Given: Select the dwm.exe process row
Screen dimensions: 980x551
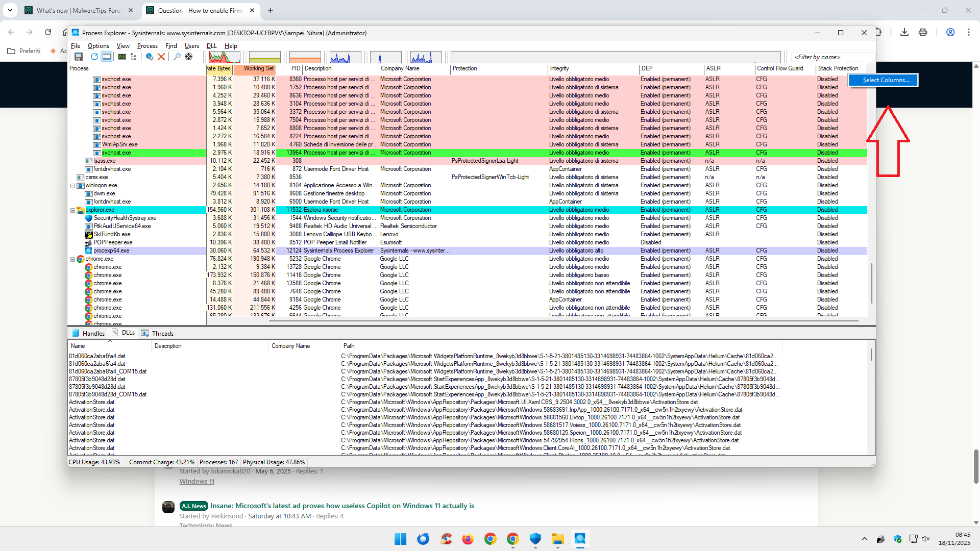Looking at the screenshot, I should click(x=468, y=194).
